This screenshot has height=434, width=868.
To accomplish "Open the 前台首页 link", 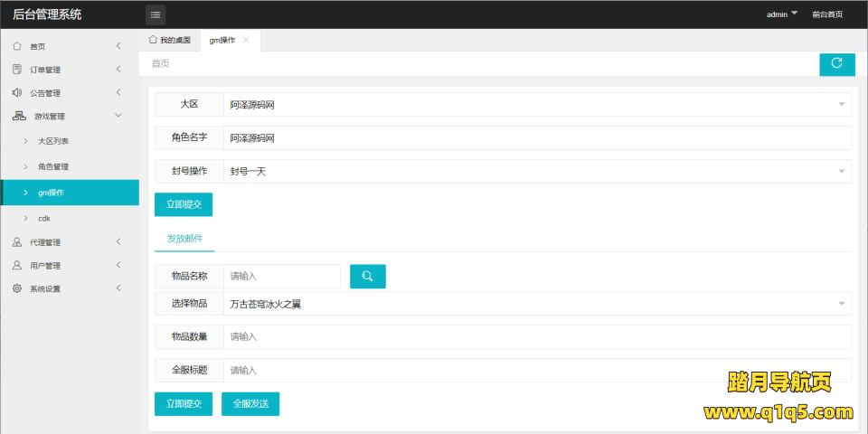I will (x=827, y=14).
